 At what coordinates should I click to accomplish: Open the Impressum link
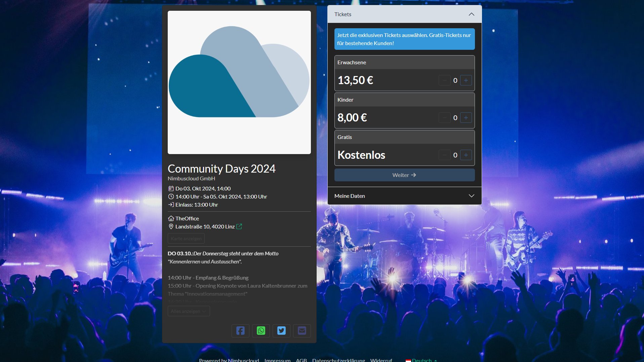pyautogui.click(x=277, y=360)
